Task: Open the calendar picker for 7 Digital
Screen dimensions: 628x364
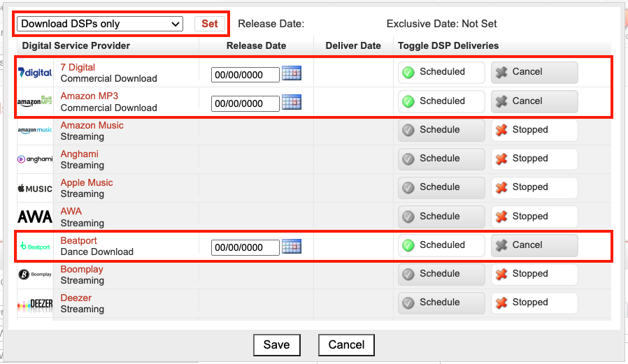Action: point(292,73)
